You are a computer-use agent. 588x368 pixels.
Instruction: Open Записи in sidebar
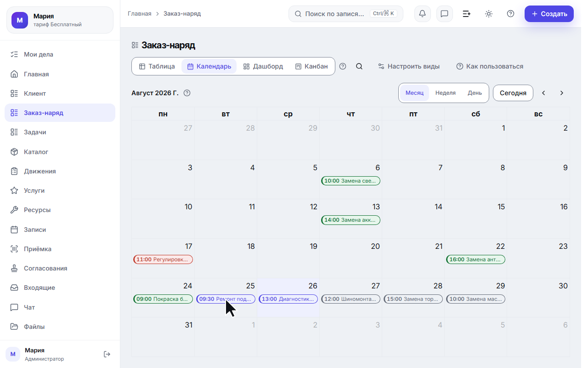60,230
